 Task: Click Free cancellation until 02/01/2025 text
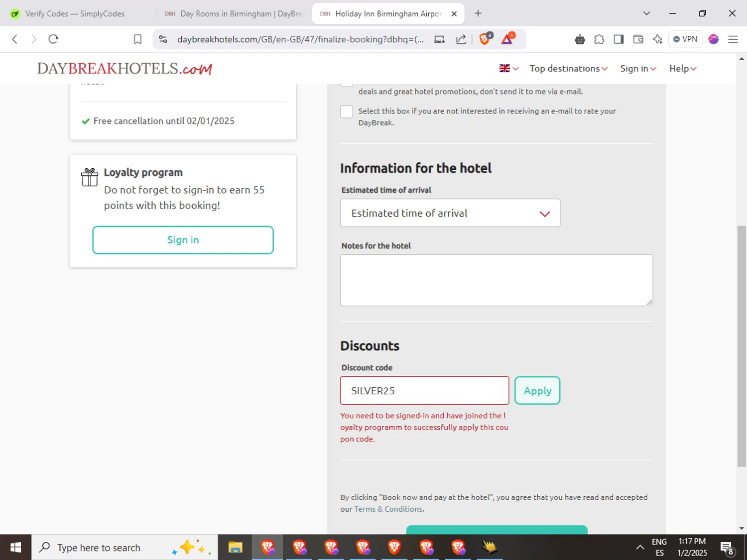164,121
